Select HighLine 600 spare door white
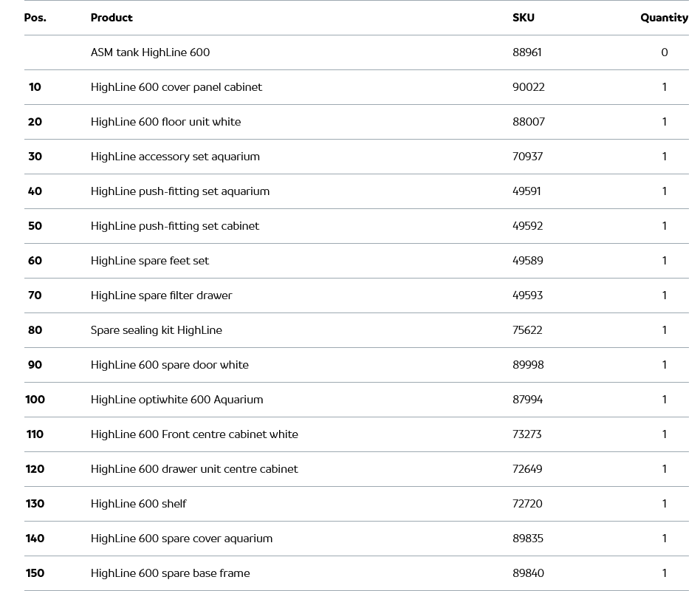700x591 pixels. click(x=169, y=365)
